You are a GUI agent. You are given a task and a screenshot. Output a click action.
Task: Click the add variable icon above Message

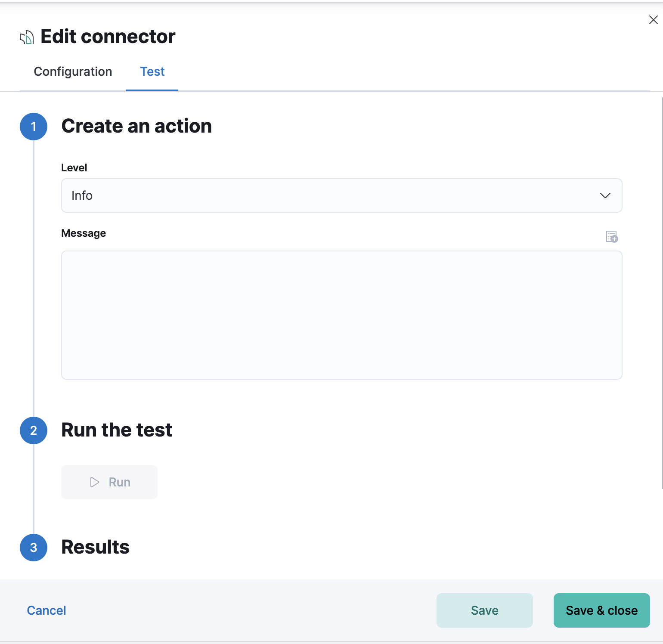coord(612,236)
